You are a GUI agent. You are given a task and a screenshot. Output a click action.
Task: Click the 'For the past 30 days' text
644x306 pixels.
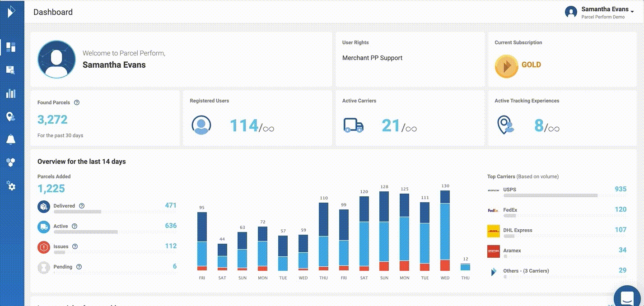pos(60,135)
